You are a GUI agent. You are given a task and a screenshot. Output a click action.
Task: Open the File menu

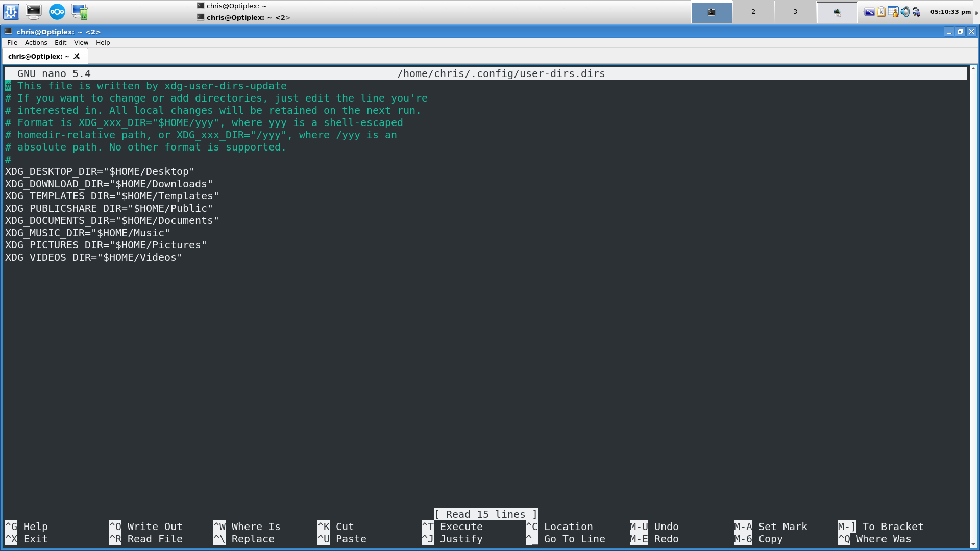point(12,43)
